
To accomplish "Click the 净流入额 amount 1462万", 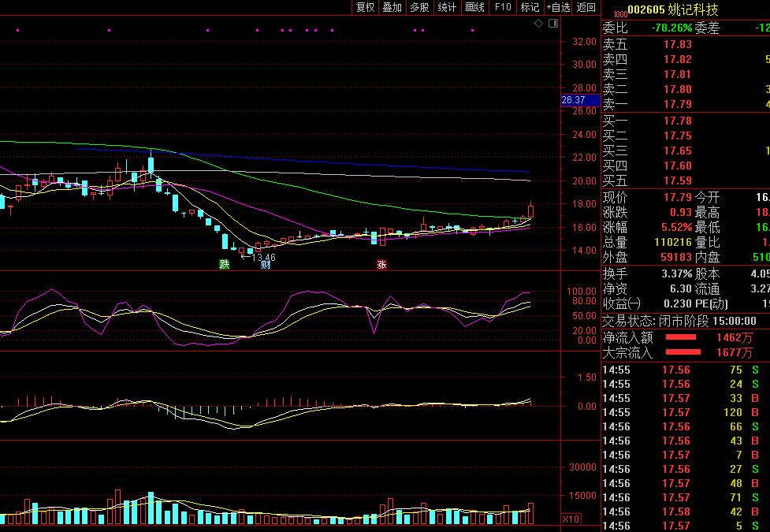I will [x=735, y=337].
